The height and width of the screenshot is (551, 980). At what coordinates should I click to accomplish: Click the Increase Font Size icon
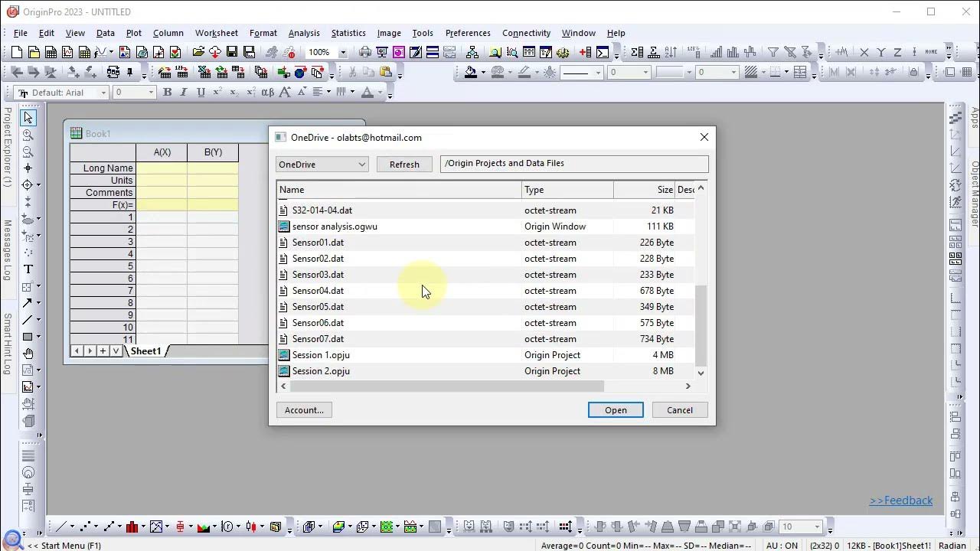click(285, 93)
